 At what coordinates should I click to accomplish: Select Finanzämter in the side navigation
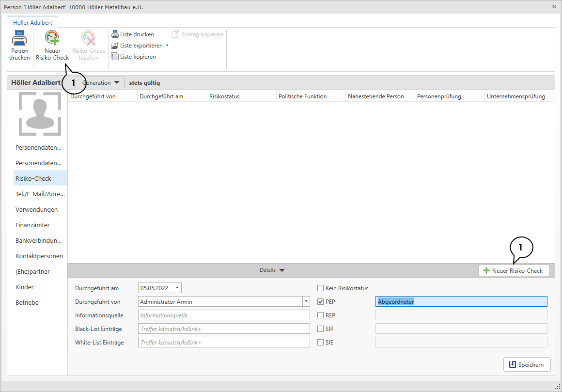click(x=32, y=225)
